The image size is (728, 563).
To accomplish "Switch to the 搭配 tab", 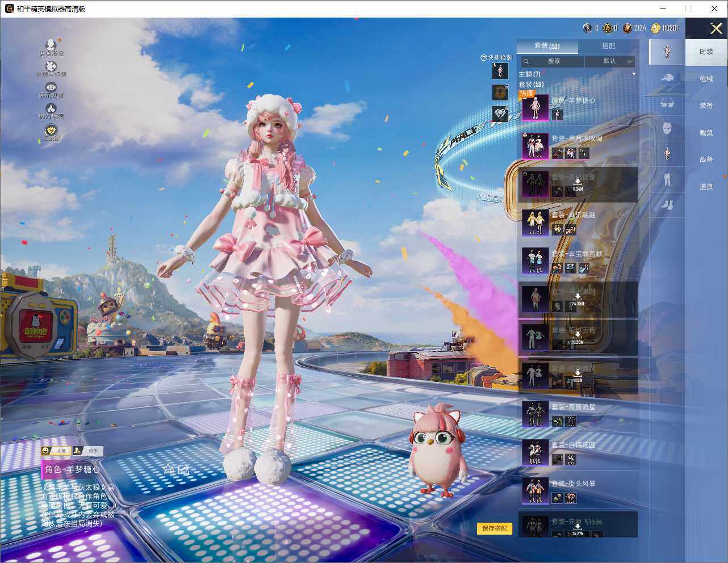I will 608,46.
